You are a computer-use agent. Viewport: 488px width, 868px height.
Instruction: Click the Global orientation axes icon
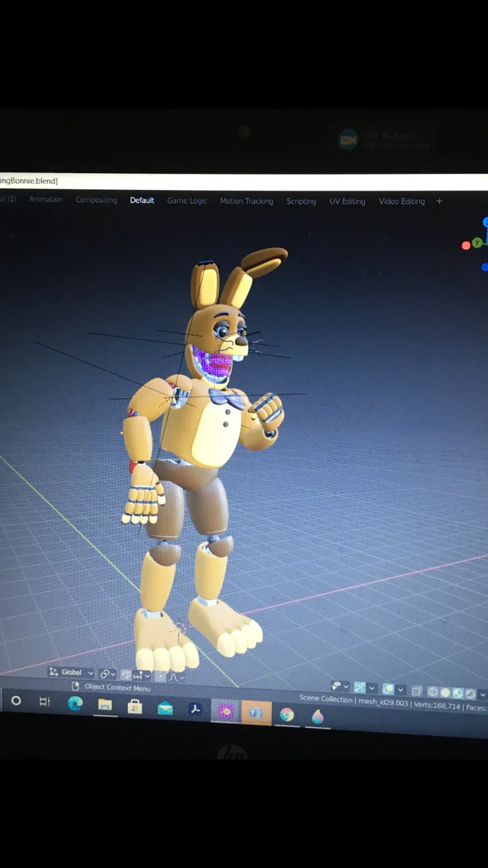click(53, 671)
